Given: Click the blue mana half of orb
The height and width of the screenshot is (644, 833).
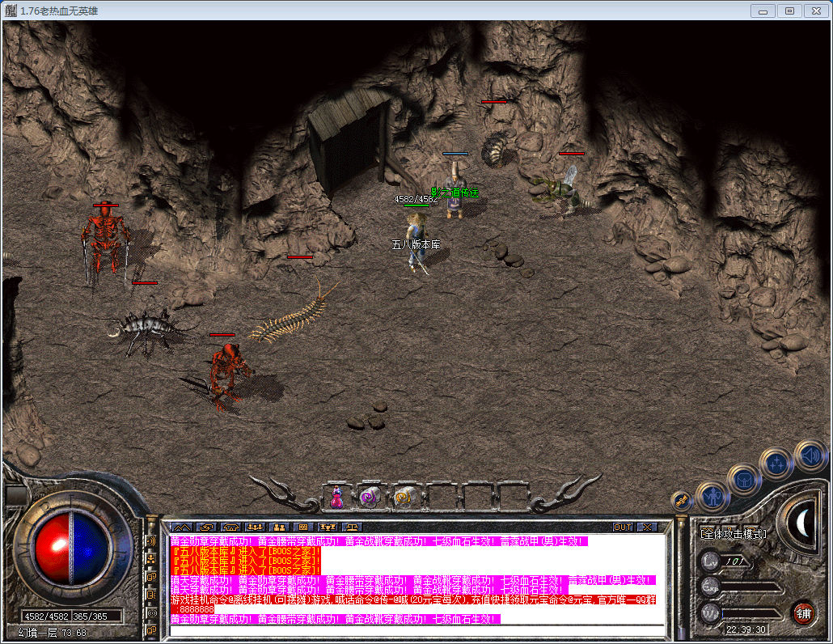Looking at the screenshot, I should click(91, 549).
